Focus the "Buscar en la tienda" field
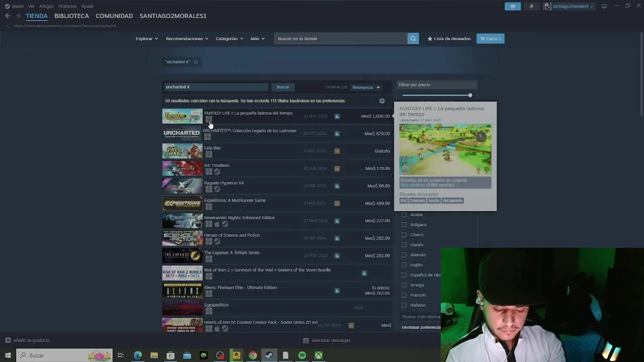644x362 pixels. point(341,39)
